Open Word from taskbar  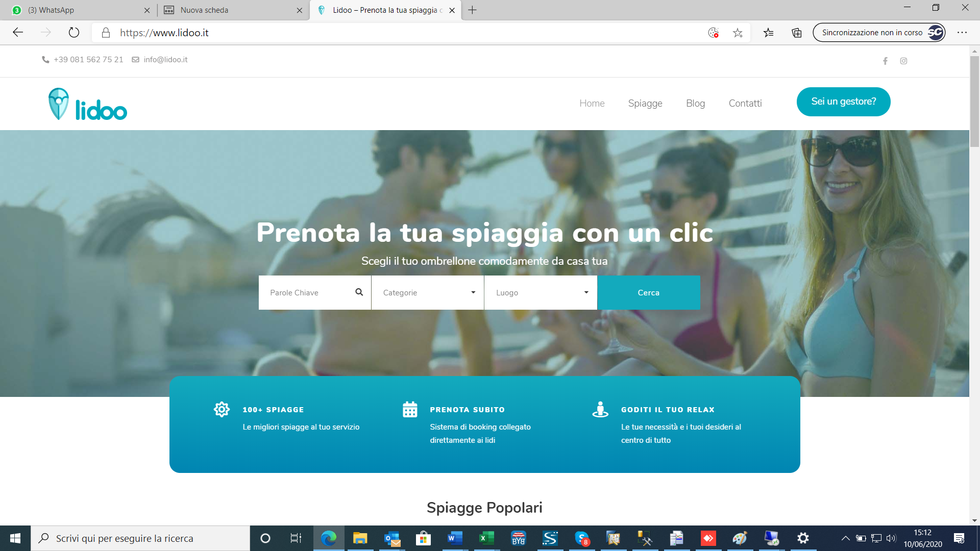point(455,538)
